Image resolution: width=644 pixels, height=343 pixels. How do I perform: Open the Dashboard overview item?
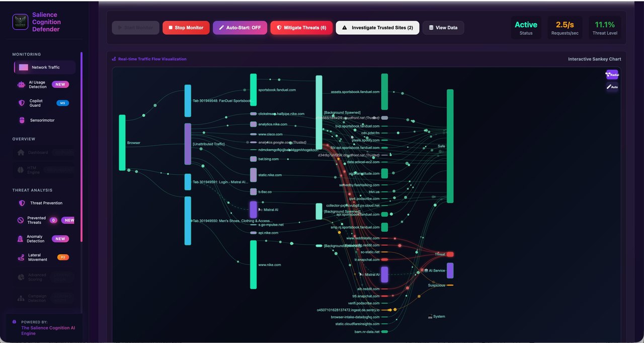coord(45,152)
